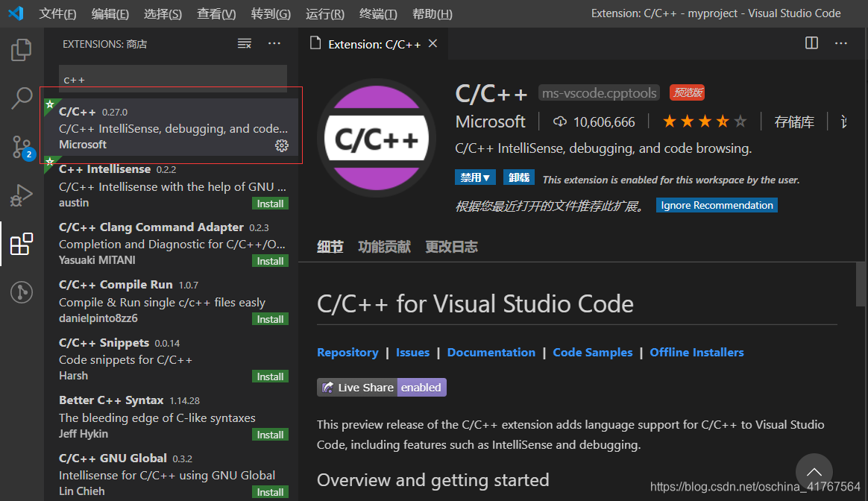Click the extension page vertical scrollbar

pos(861,284)
